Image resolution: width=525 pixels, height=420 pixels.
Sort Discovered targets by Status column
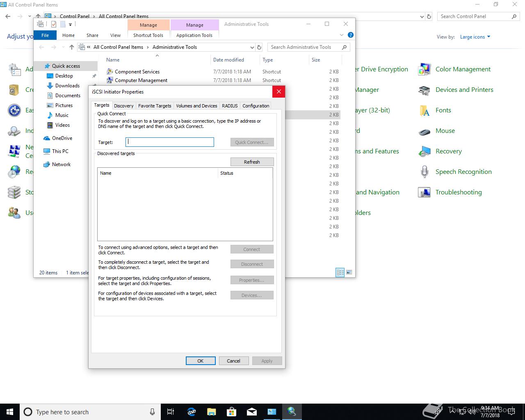pos(245,173)
